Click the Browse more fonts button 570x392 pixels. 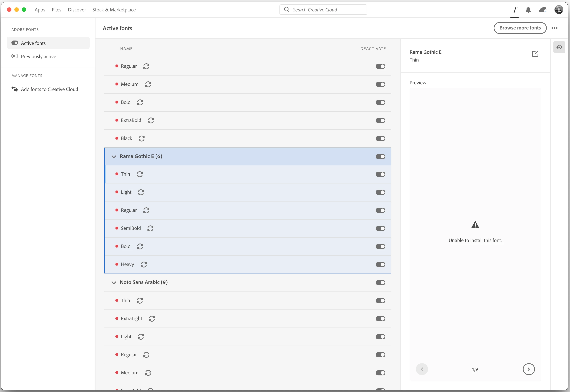[520, 28]
